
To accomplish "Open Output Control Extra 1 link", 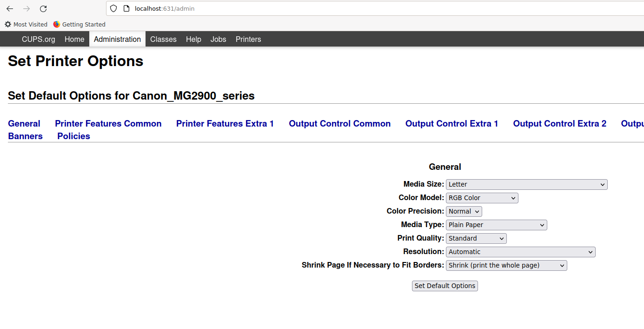I will click(x=452, y=123).
